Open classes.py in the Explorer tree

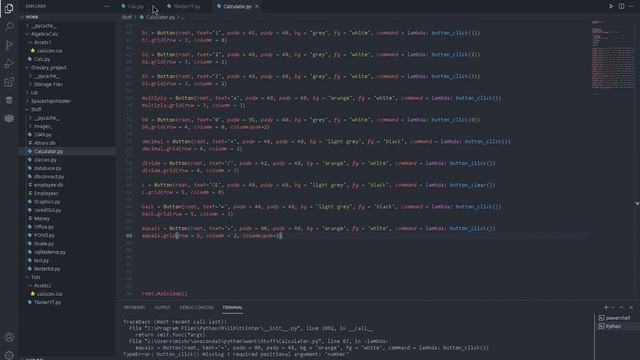point(45,160)
